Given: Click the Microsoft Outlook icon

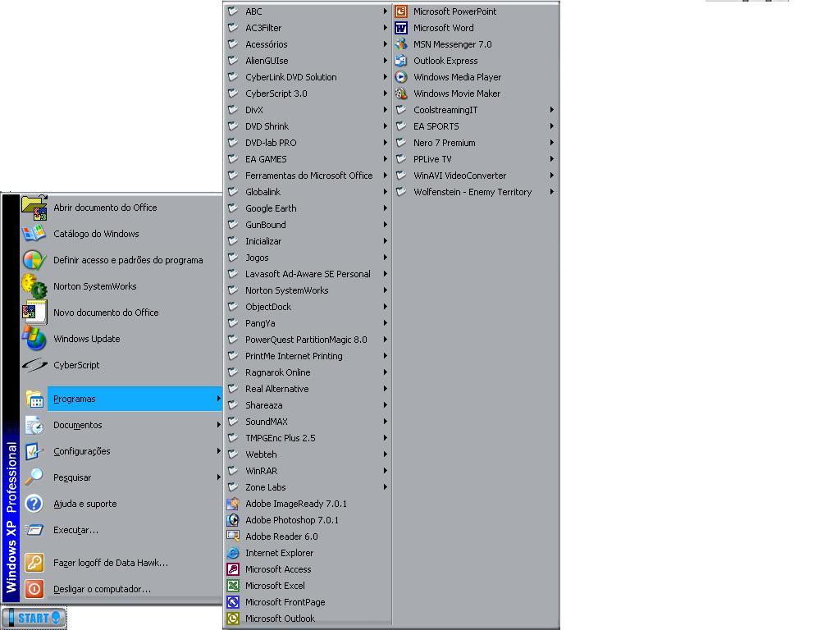Looking at the screenshot, I should [x=233, y=619].
